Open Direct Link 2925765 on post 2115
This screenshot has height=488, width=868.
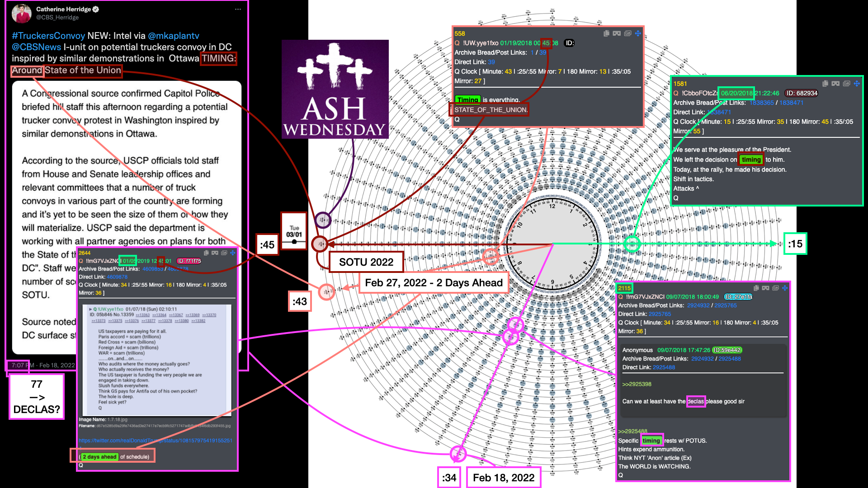pos(660,314)
